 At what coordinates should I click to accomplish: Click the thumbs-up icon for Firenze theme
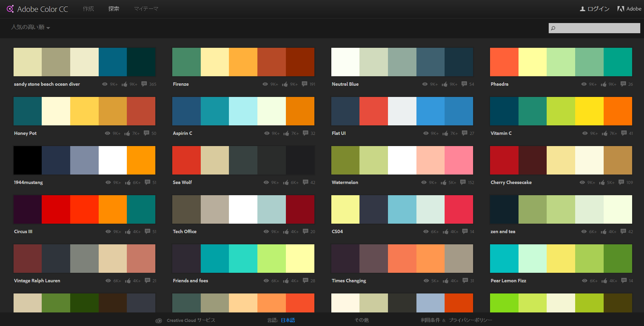pyautogui.click(x=285, y=84)
